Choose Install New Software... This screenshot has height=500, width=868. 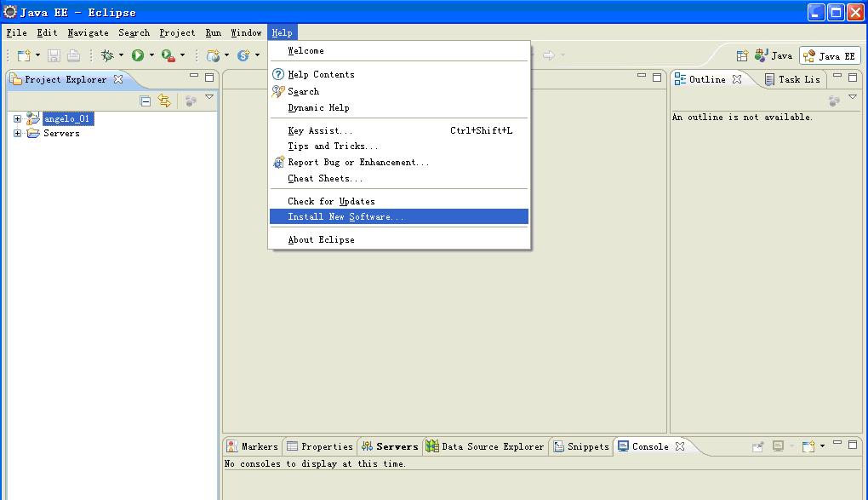399,216
